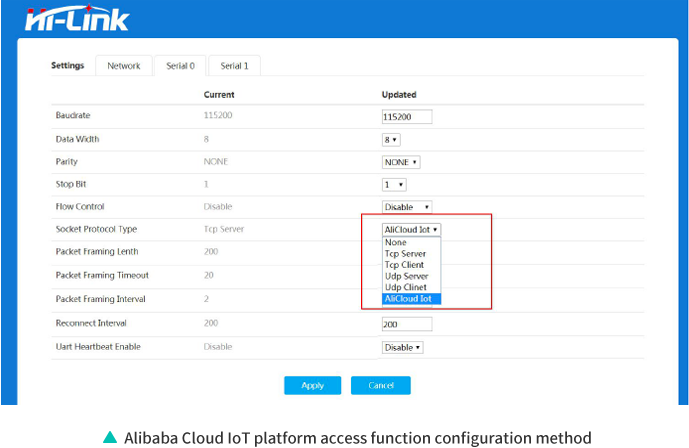
Task: Click the Reconnect Interval label
Action: tap(91, 323)
